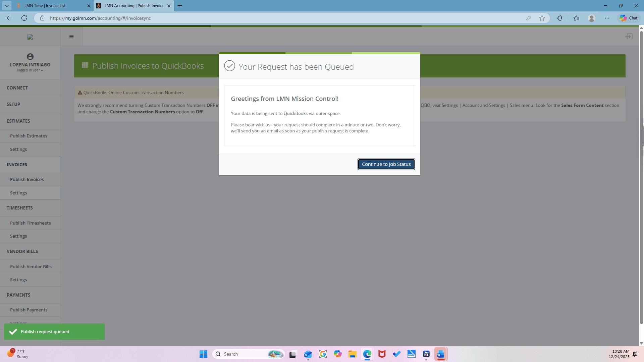Viewport: 644px width, 362px height.
Task: Open the SETUP menu section
Action: coord(30,104)
